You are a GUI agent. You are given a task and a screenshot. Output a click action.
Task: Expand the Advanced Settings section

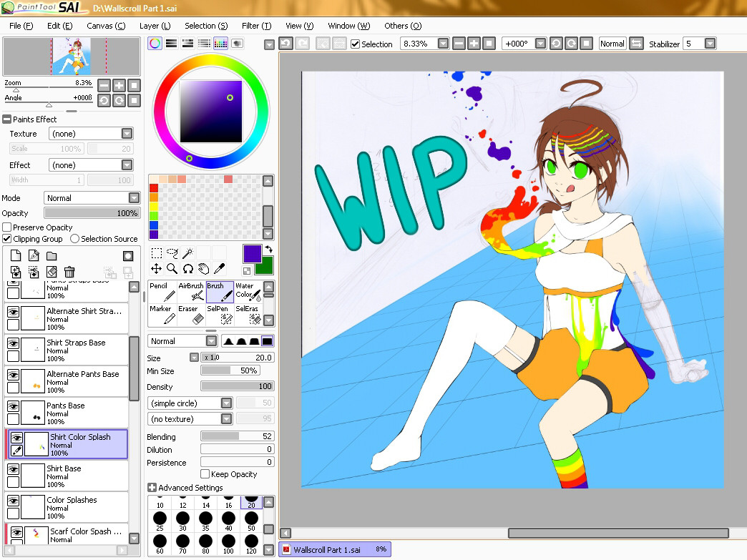click(152, 488)
